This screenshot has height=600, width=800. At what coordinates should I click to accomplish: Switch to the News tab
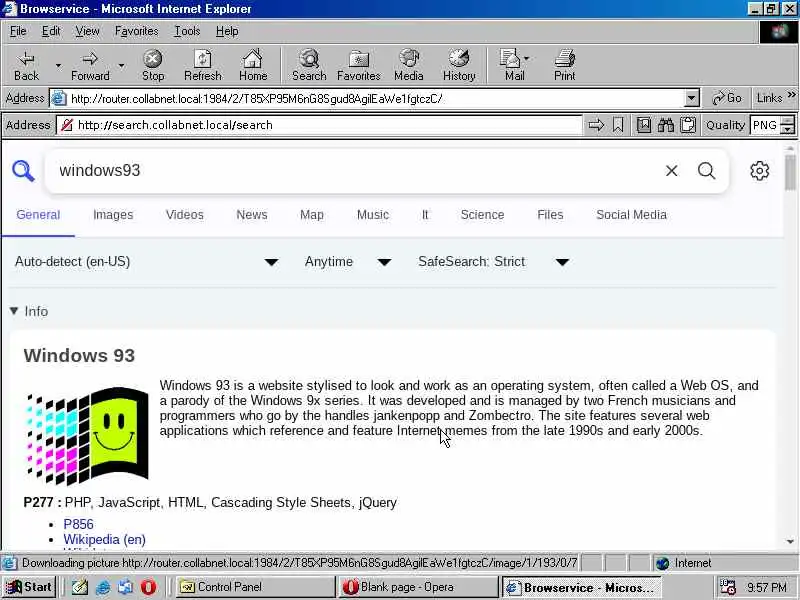click(x=252, y=215)
